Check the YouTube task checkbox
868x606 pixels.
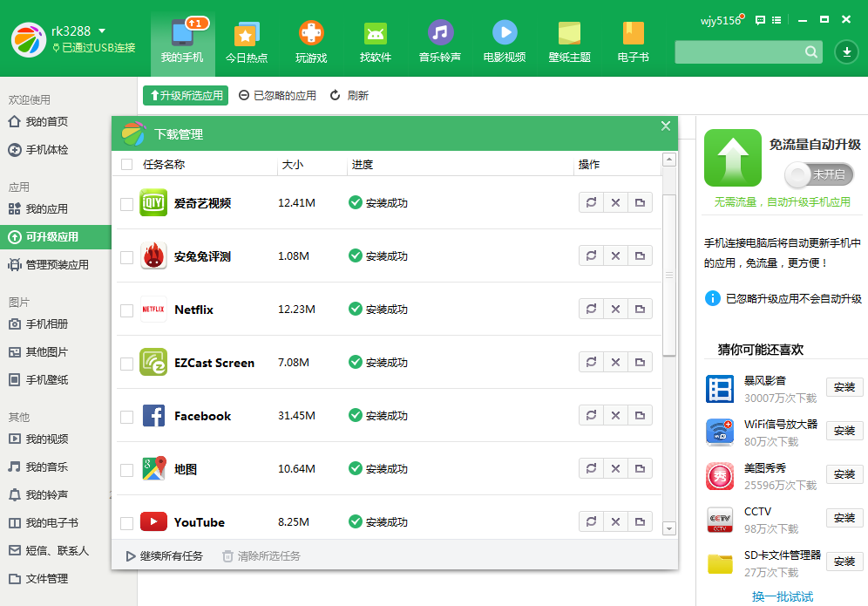coord(126,523)
